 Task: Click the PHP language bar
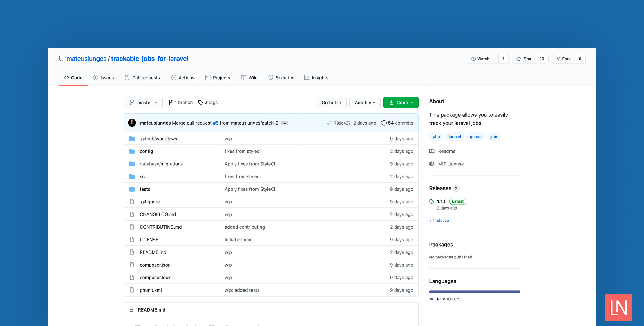[476, 291]
